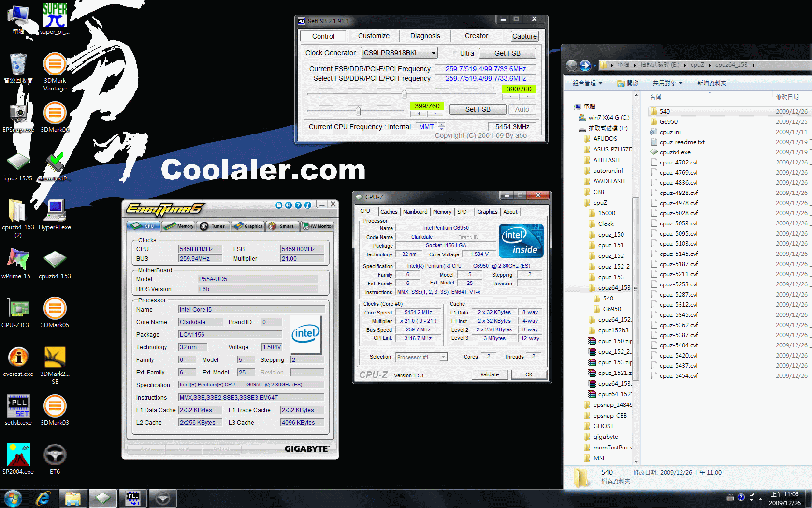This screenshot has width=812, height=508.
Task: Click the EasyTune6 info icon
Action: click(308, 205)
